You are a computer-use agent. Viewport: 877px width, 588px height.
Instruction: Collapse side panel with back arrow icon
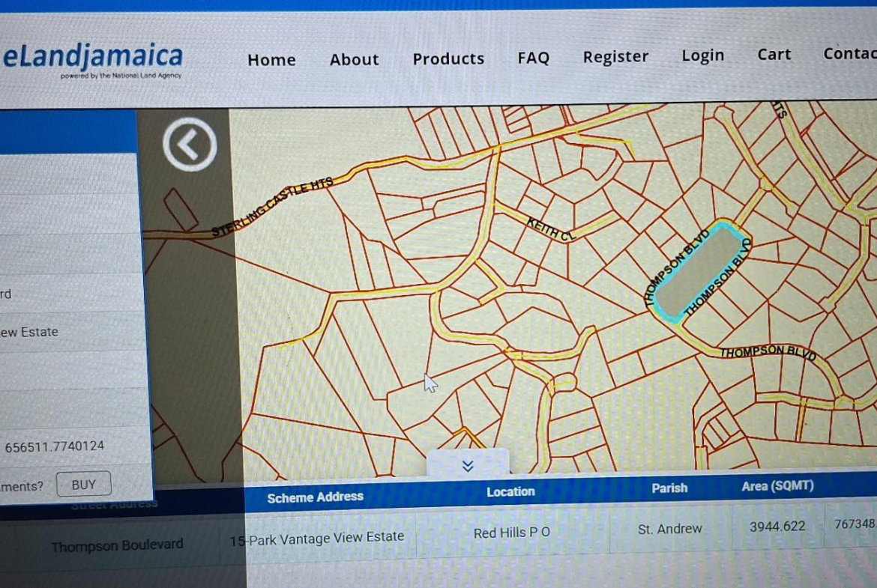190,145
